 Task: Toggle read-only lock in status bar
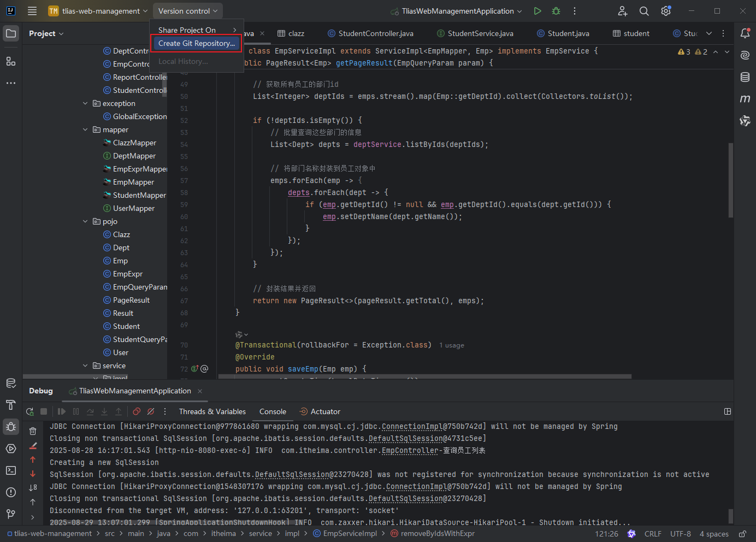point(743,534)
